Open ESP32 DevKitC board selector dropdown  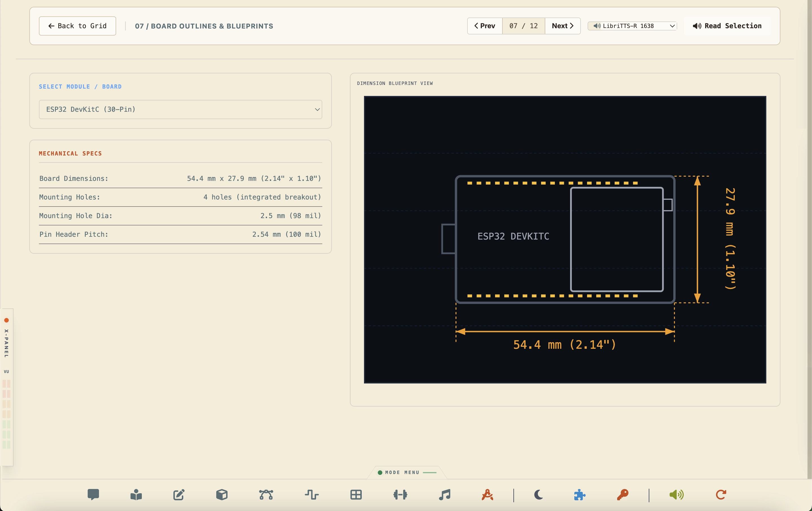(x=180, y=109)
